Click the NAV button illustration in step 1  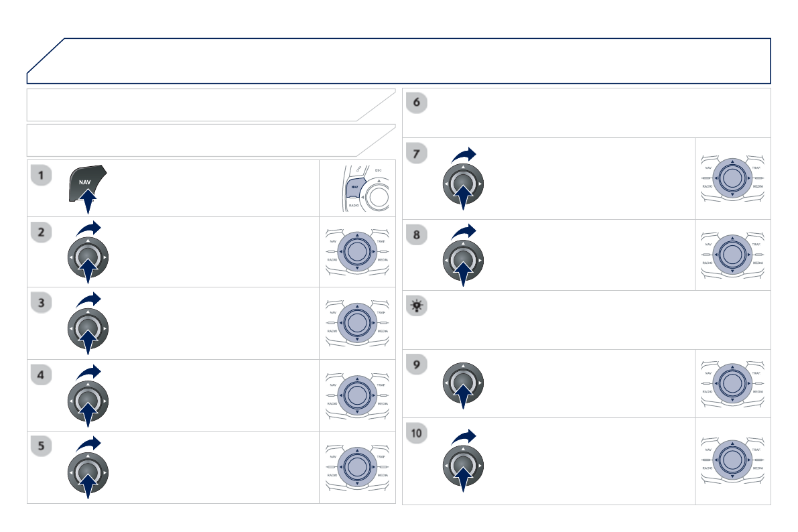(x=86, y=182)
